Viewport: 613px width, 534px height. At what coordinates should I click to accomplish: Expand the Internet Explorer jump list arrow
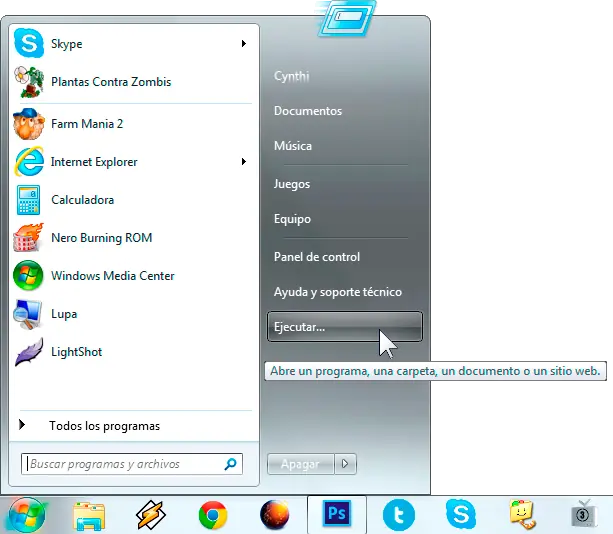[x=244, y=161]
